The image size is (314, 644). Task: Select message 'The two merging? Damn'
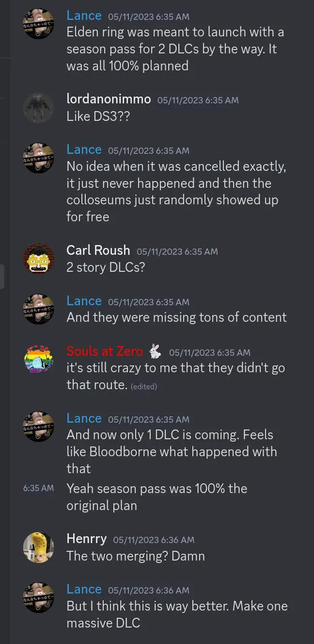click(x=136, y=556)
